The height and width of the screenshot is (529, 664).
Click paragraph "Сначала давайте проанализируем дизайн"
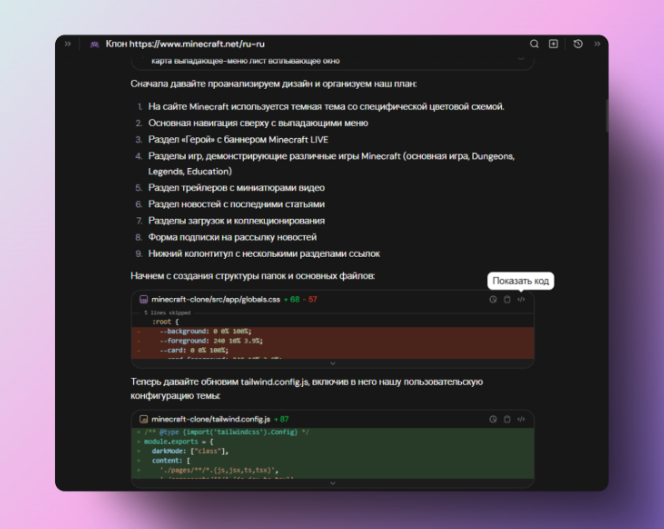tap(274, 84)
